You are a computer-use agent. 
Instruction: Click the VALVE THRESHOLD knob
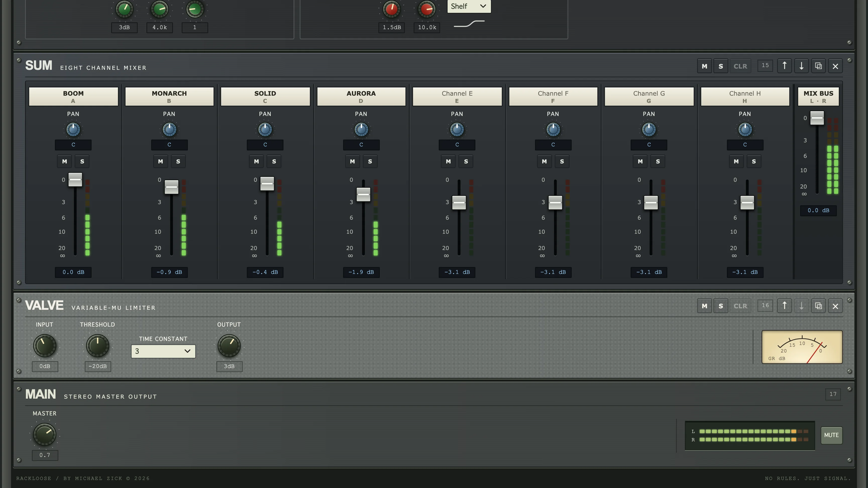pos(97,345)
